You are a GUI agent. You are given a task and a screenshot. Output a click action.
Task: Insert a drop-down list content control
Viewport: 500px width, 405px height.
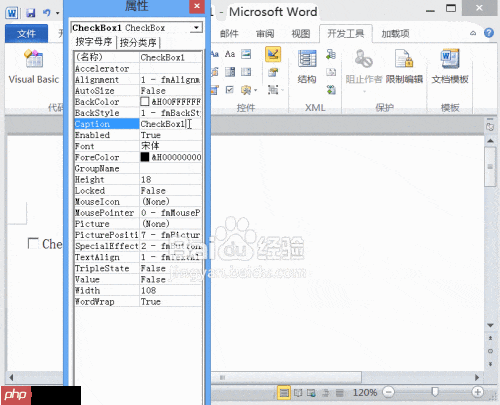click(246, 72)
